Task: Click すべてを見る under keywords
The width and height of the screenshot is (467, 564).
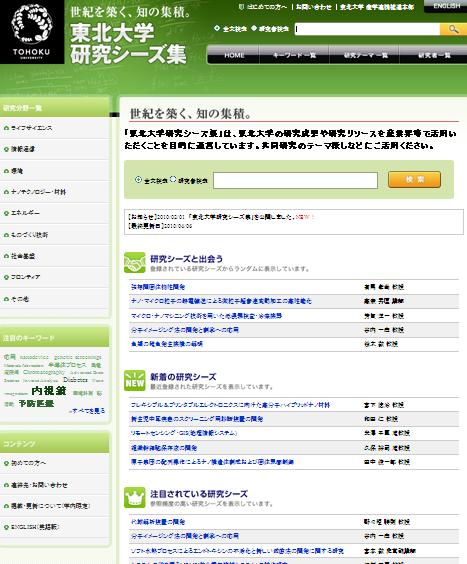Action: coord(87,411)
